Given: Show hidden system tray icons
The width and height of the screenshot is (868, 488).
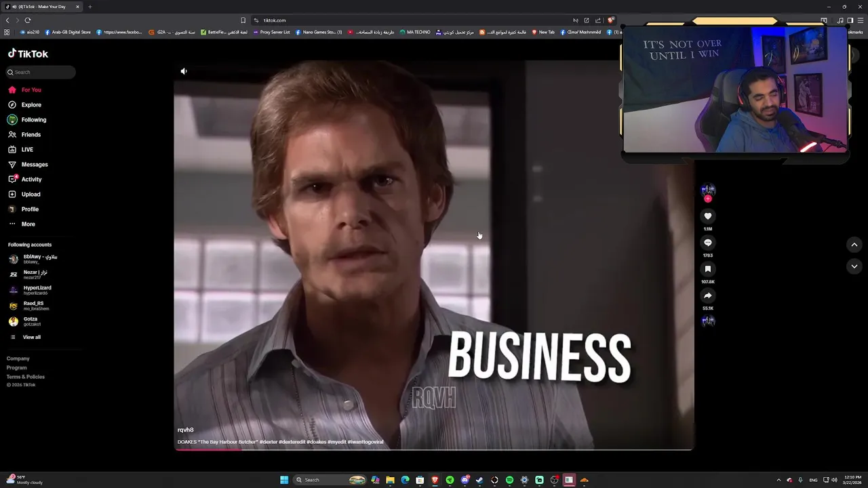Looking at the screenshot, I should (778, 480).
